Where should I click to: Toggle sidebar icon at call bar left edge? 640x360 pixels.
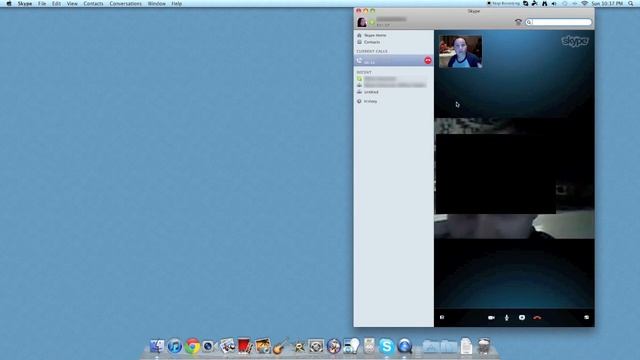click(x=442, y=317)
